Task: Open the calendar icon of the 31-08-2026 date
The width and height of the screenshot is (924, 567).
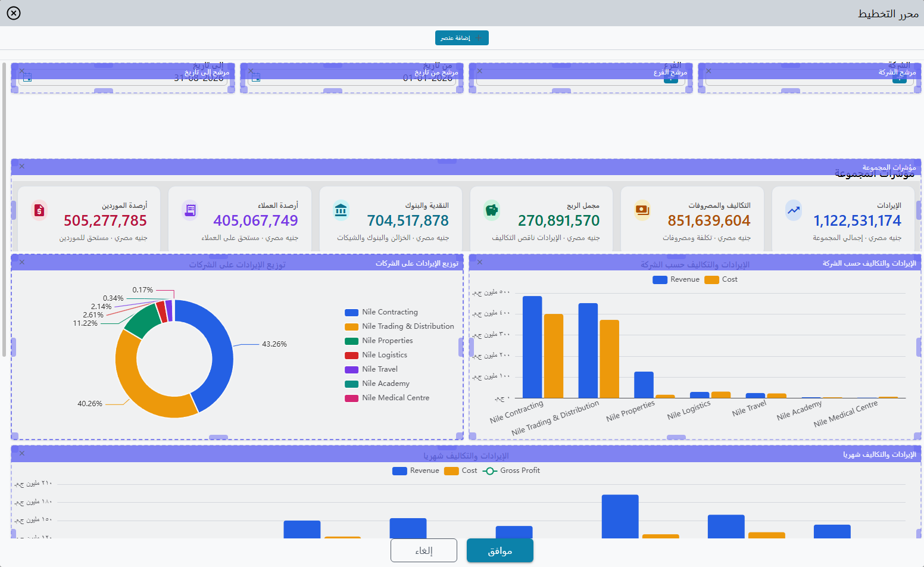Action: (27, 77)
